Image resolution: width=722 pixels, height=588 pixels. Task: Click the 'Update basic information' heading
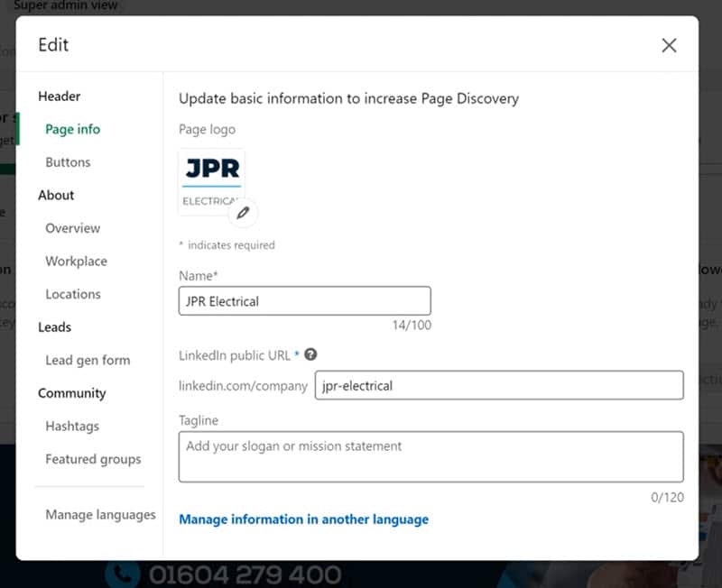[x=349, y=98]
